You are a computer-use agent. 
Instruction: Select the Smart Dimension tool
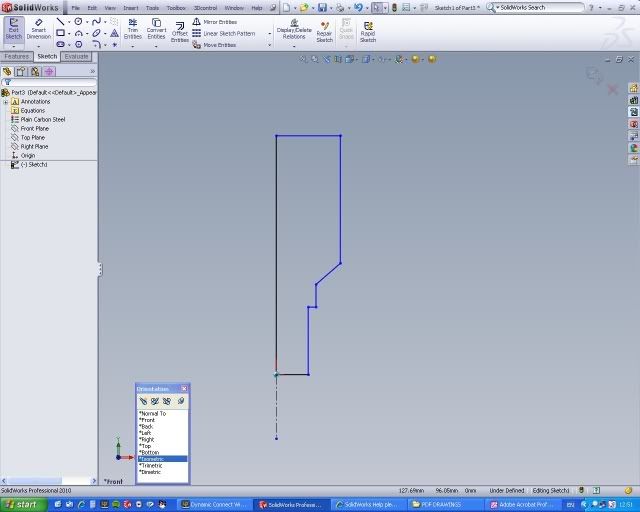tap(38, 28)
